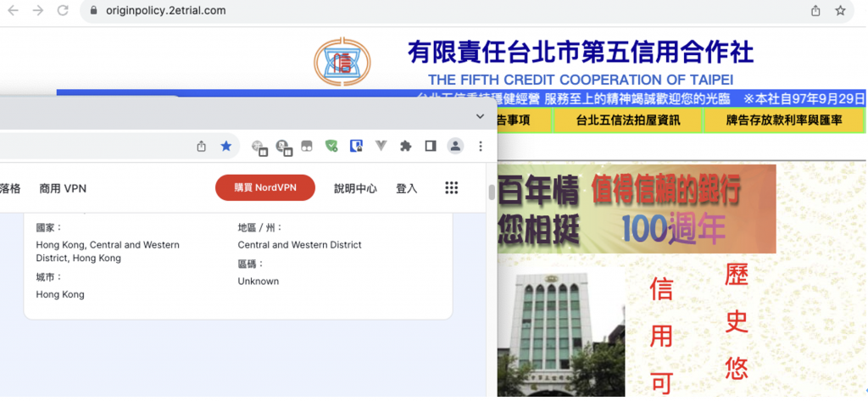This screenshot has width=868, height=401.
Task: Click the 100週年 anniversary banner
Action: click(x=637, y=209)
